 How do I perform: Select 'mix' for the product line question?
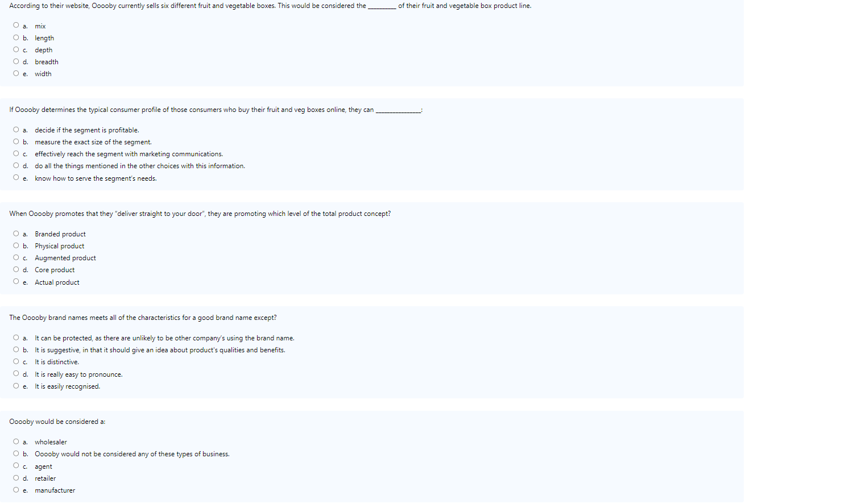pyautogui.click(x=16, y=25)
